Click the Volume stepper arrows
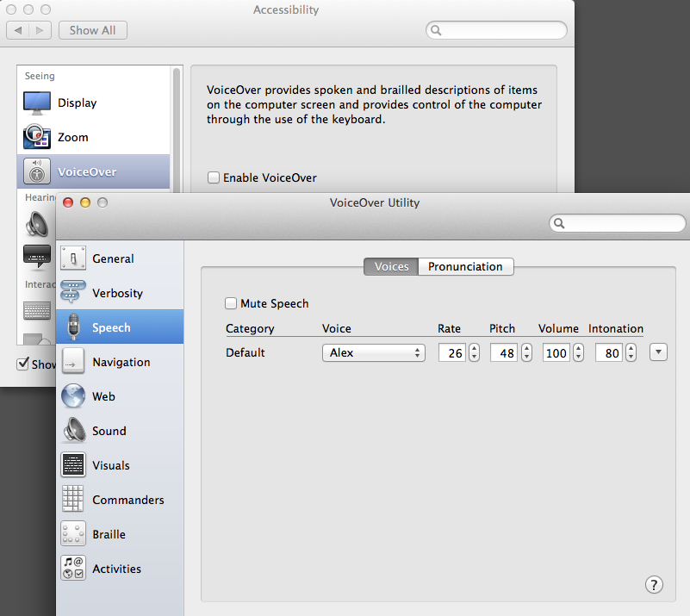 click(x=579, y=352)
